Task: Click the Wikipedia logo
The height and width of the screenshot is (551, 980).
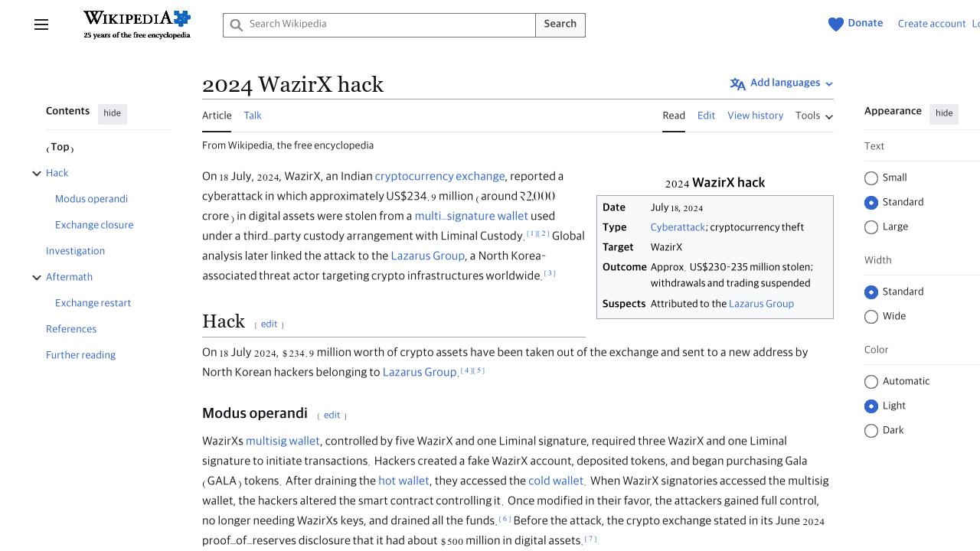Action: point(137,24)
